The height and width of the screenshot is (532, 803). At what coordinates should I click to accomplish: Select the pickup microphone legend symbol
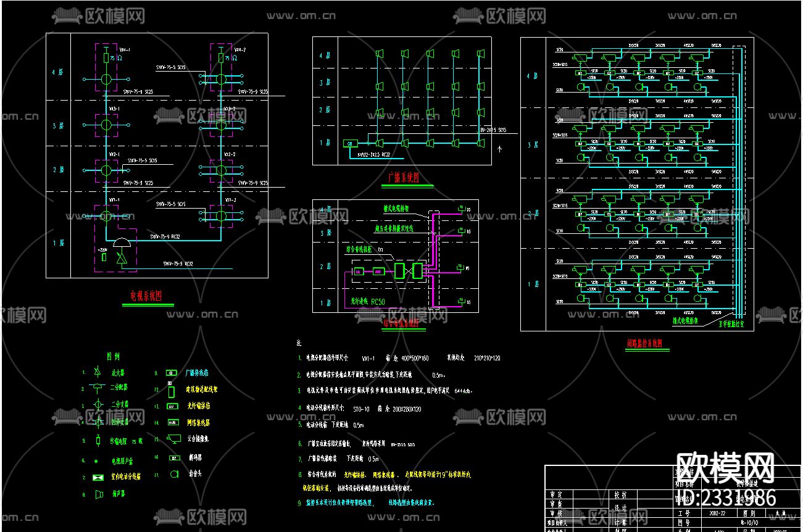pos(174,474)
